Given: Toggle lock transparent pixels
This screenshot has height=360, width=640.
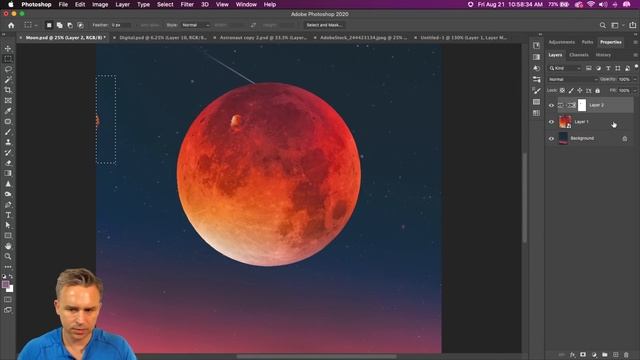Looking at the screenshot, I should pyautogui.click(x=562, y=90).
